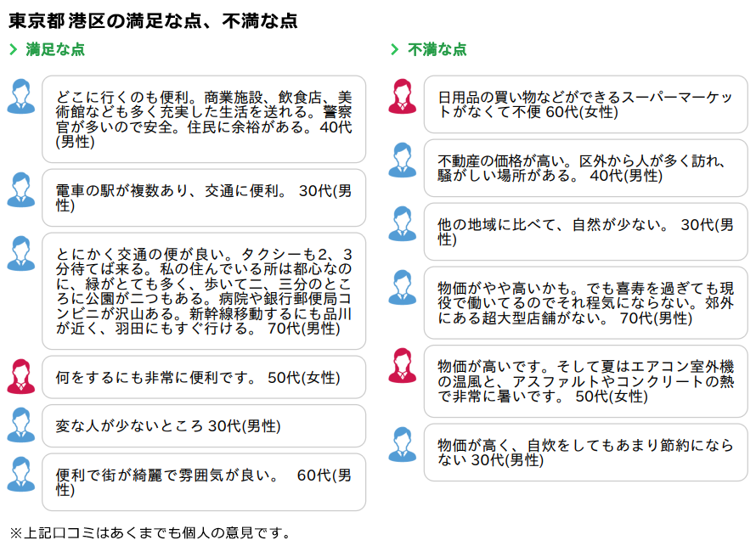
Task: Open the 満足な点 heading
Action: (55, 49)
